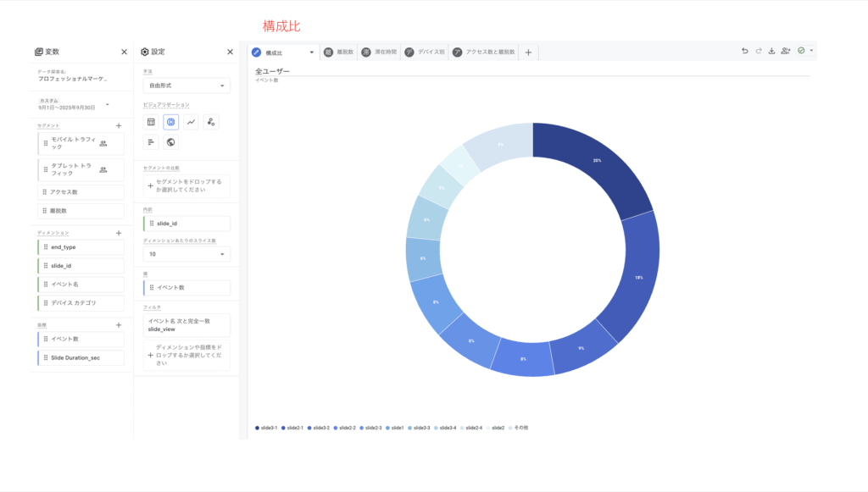Pick the scatter plot visualization
The image size is (868, 492).
[211, 122]
